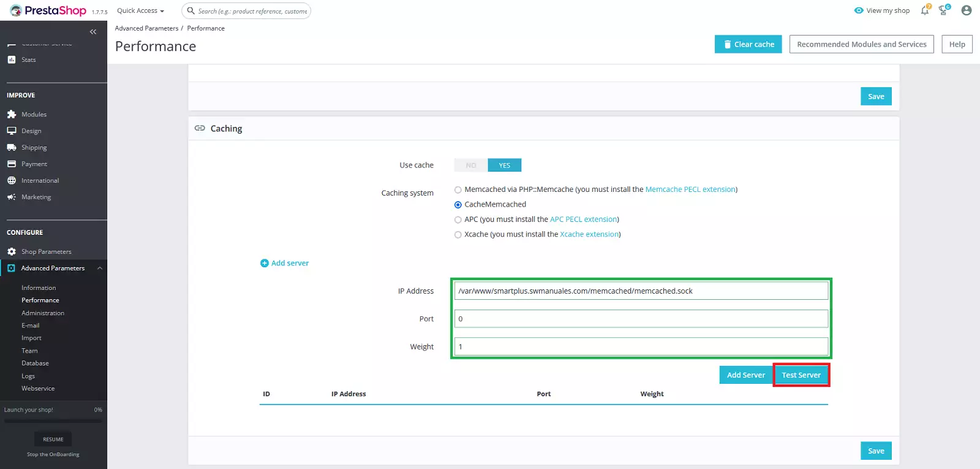
Task: Click the plus icon beside Add server
Action: click(x=265, y=263)
